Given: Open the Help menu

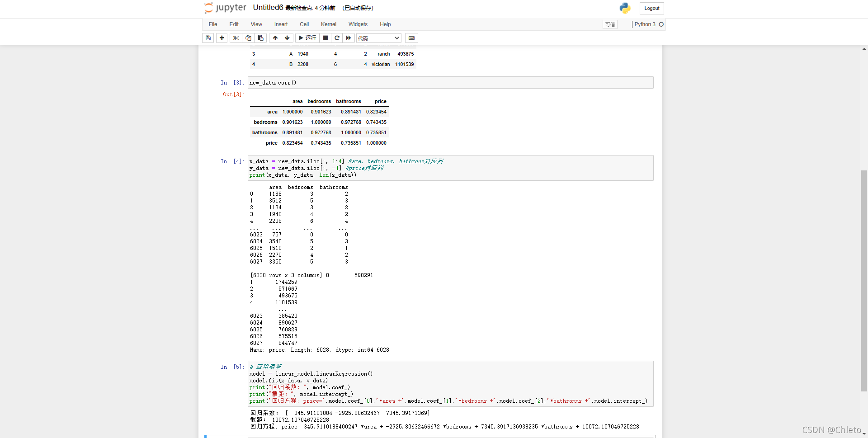Looking at the screenshot, I should [385, 24].
